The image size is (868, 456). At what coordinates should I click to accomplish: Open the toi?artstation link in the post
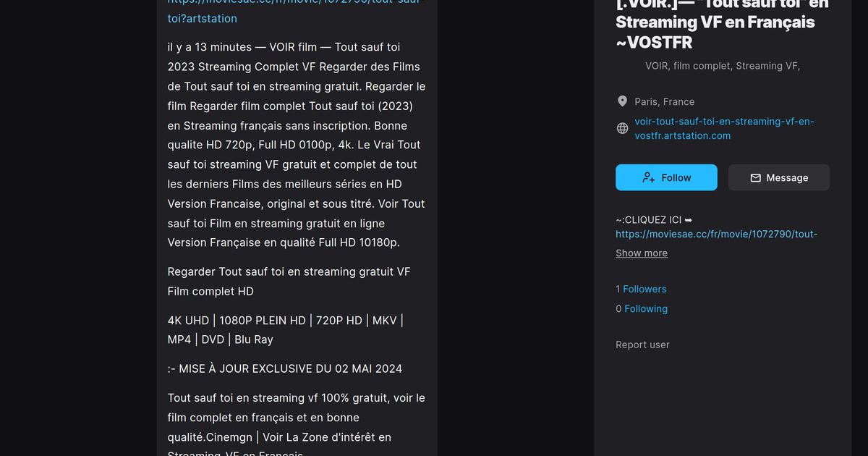[x=202, y=18]
